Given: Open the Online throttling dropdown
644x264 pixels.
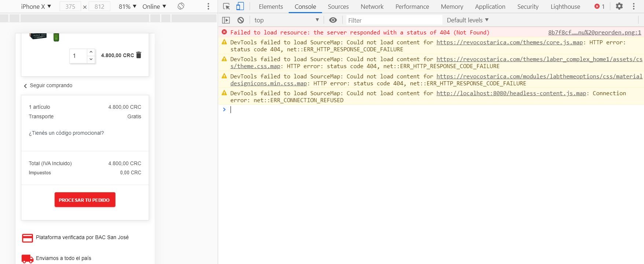Looking at the screenshot, I should point(154,7).
